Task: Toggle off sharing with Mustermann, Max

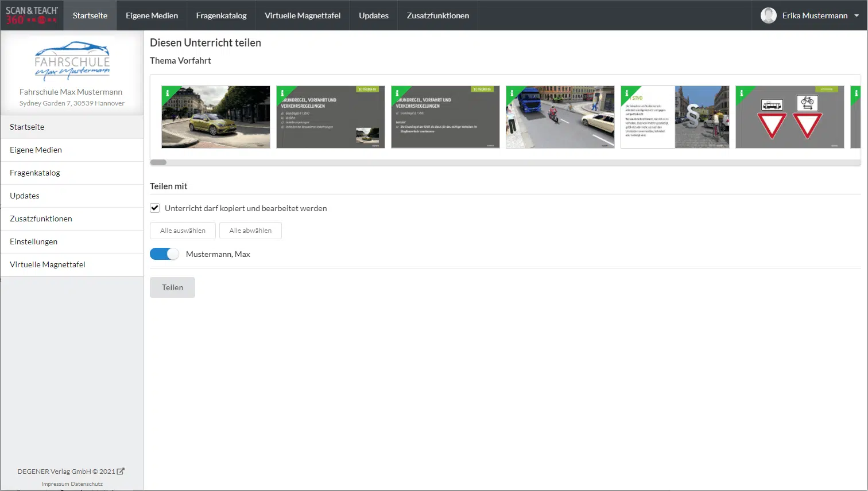Action: [x=165, y=254]
